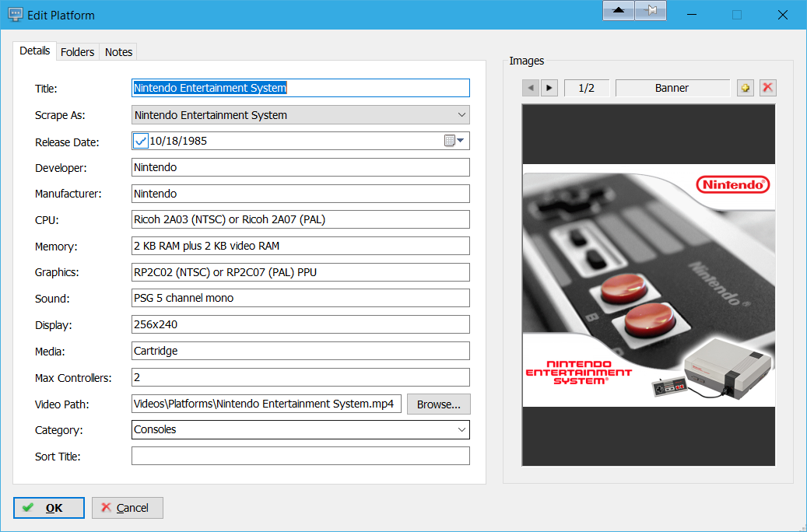Select the Display resolution field
This screenshot has height=532, width=807.
tap(300, 324)
